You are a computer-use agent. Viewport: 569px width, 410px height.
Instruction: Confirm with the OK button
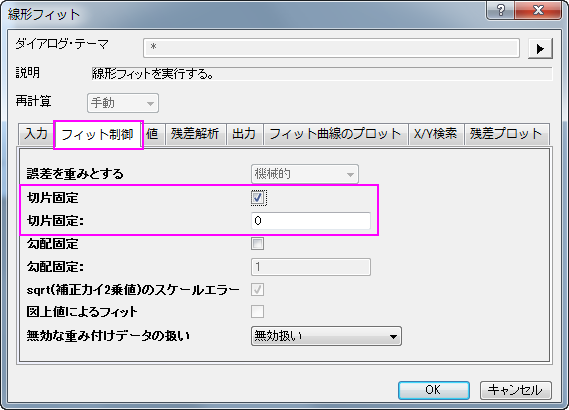[x=434, y=390]
